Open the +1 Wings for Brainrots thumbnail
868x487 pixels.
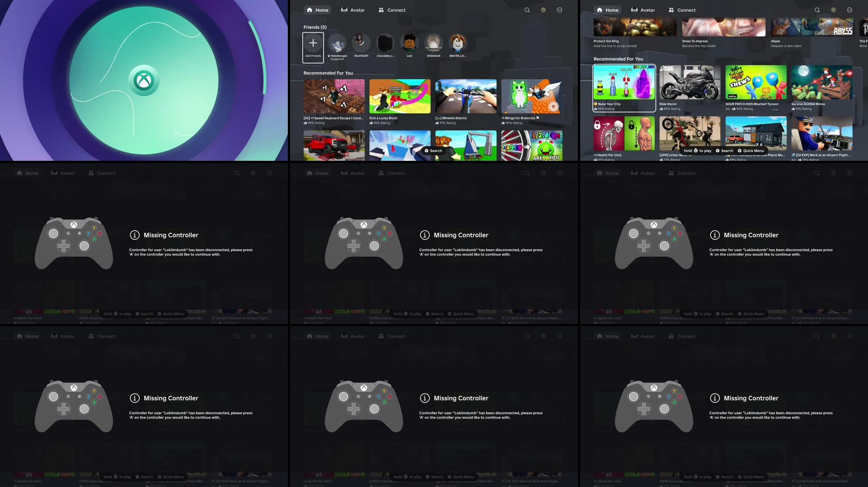[532, 96]
